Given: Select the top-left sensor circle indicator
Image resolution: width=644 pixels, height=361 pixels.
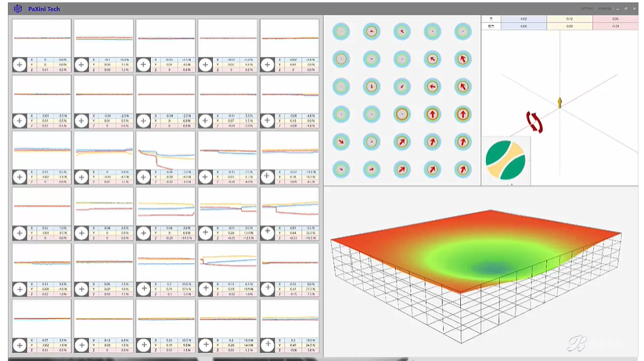Looking at the screenshot, I should (341, 31).
